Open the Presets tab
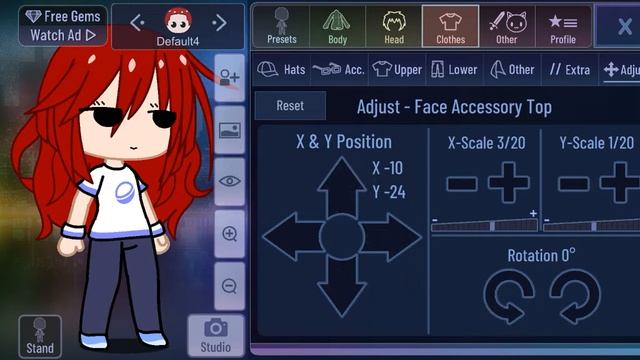This screenshot has width=640, height=360. (281, 27)
